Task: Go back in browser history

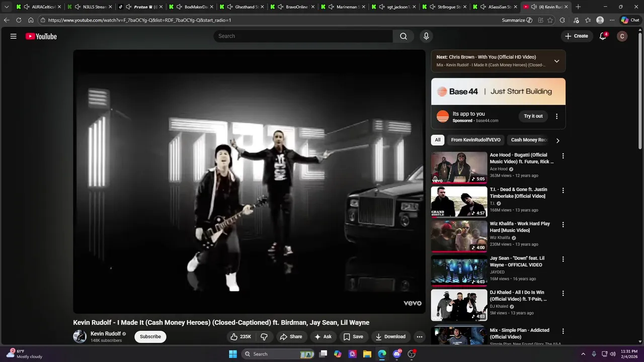Action: click(6, 20)
